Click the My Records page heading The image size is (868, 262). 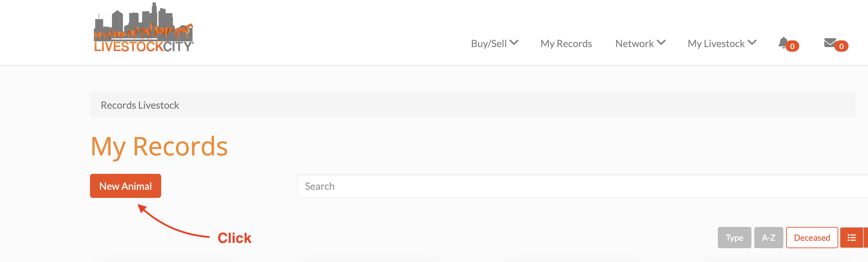[159, 147]
